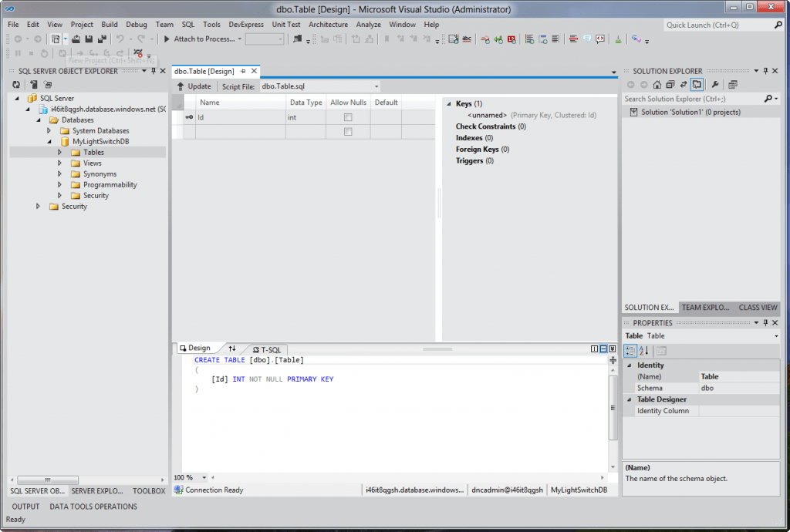Click the search magnifier in Solution Explorer
Viewport: 790px width, 532px height.
[768, 99]
